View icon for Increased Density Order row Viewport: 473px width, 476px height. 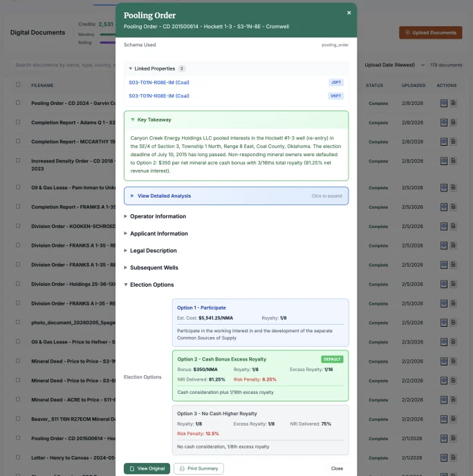pyautogui.click(x=444, y=161)
